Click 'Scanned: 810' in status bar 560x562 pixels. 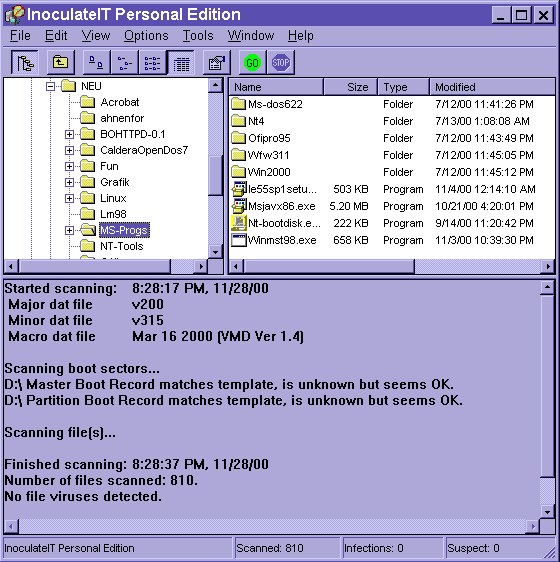pos(270,548)
